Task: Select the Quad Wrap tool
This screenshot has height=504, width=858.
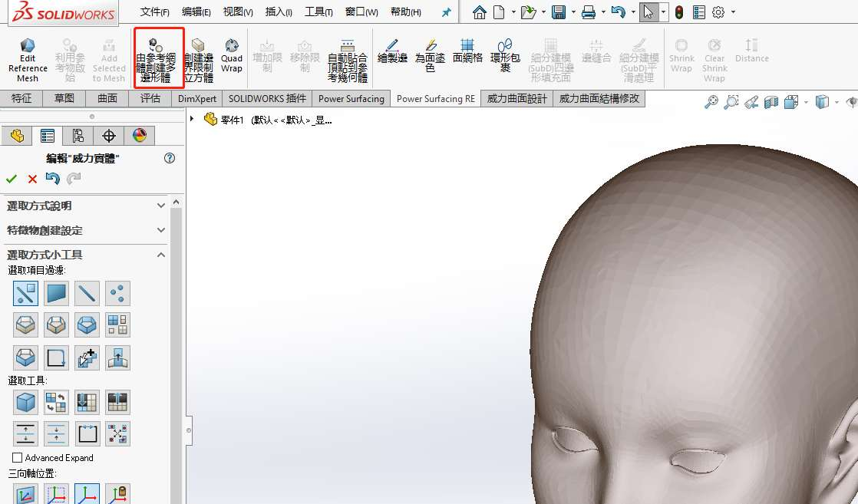Action: pos(231,58)
